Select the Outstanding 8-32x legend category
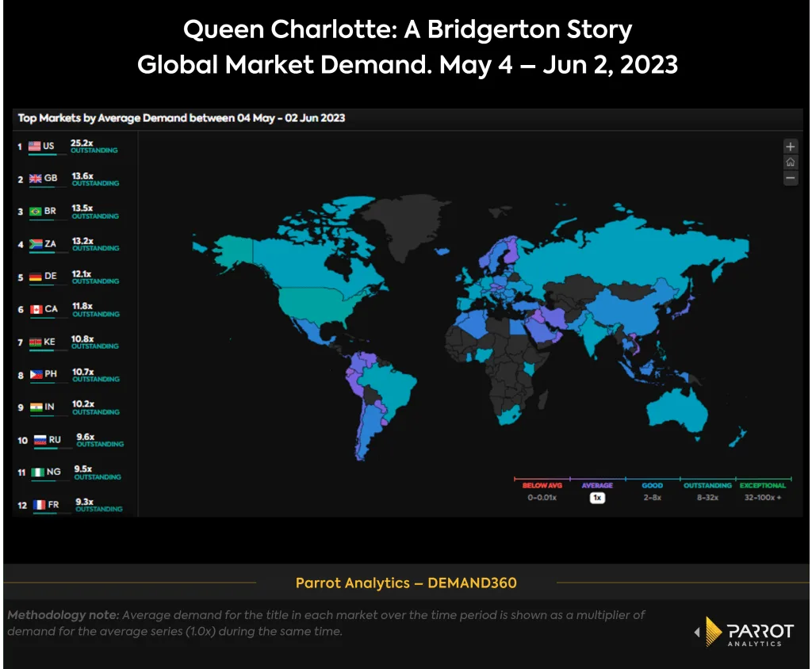This screenshot has height=669, width=812. coord(708,491)
